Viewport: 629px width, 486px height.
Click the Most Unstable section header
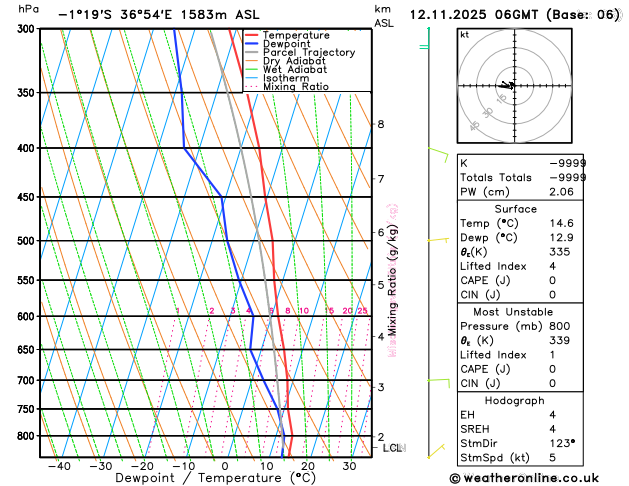pos(513,312)
